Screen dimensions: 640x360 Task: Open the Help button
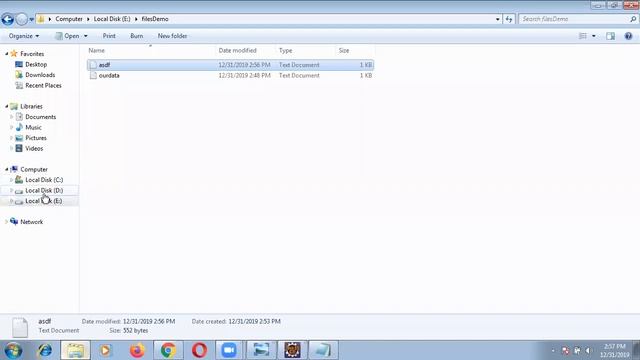pos(629,36)
